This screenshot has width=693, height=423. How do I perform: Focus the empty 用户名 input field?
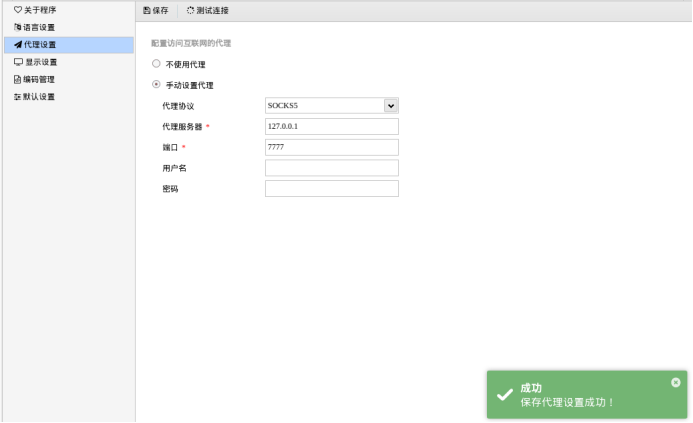pyautogui.click(x=331, y=168)
